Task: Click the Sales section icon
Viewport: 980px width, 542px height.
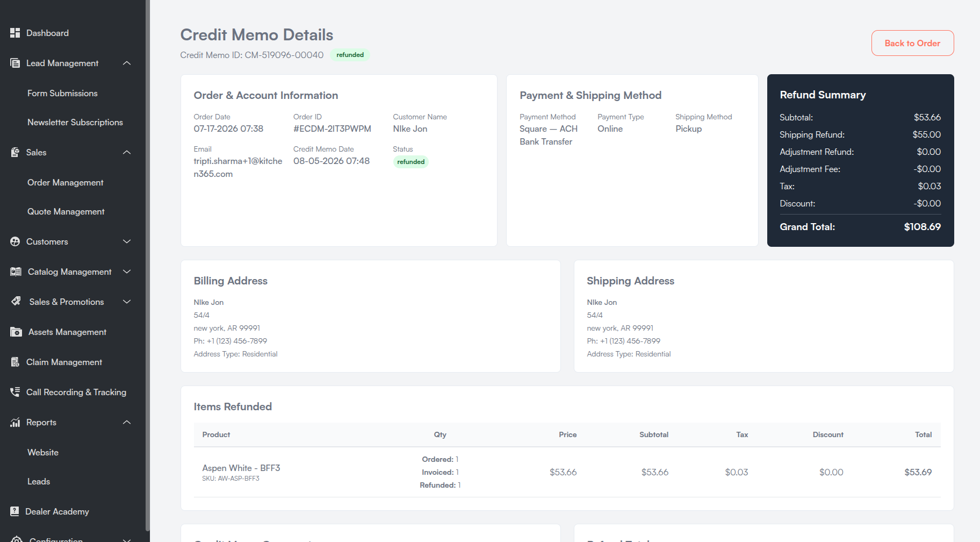Action: pos(15,152)
